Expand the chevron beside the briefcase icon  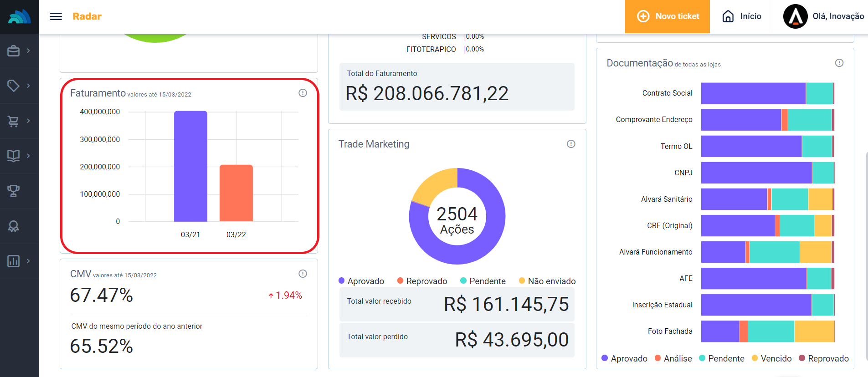[28, 51]
